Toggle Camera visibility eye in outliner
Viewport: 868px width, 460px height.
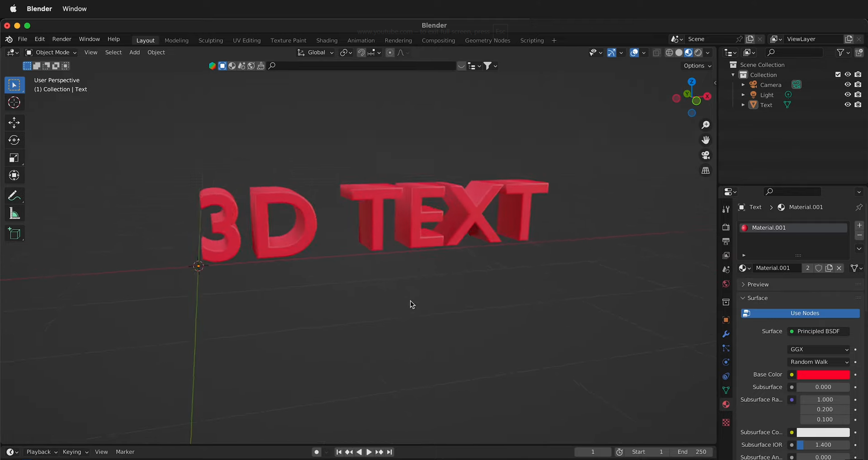(x=848, y=85)
